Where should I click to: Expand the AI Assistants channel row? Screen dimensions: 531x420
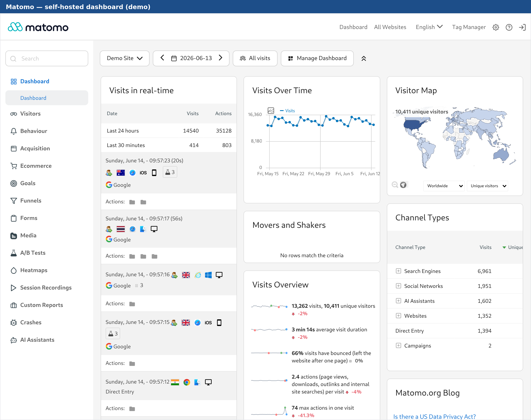coord(398,301)
